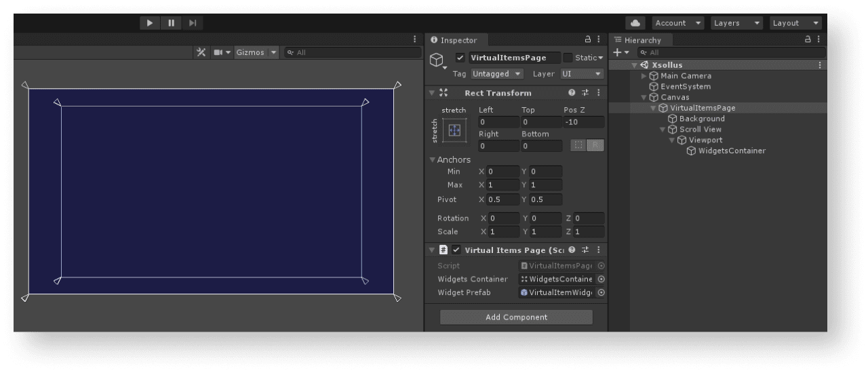Click the anchor presets stretch box
868x373 pixels.
(454, 130)
